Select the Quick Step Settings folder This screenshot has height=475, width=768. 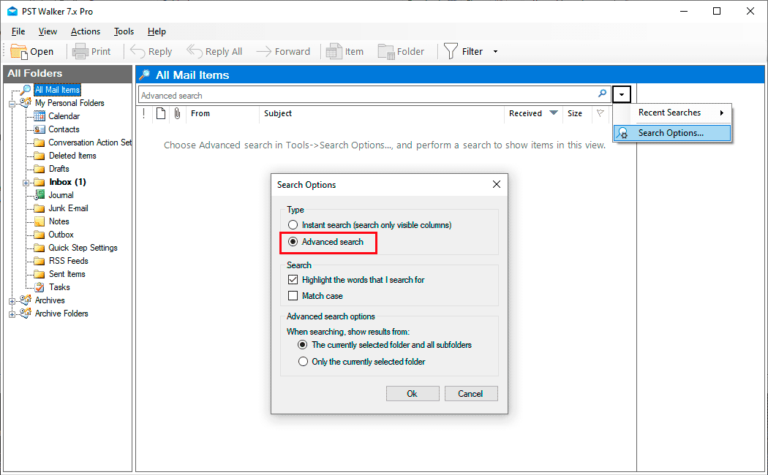83,248
